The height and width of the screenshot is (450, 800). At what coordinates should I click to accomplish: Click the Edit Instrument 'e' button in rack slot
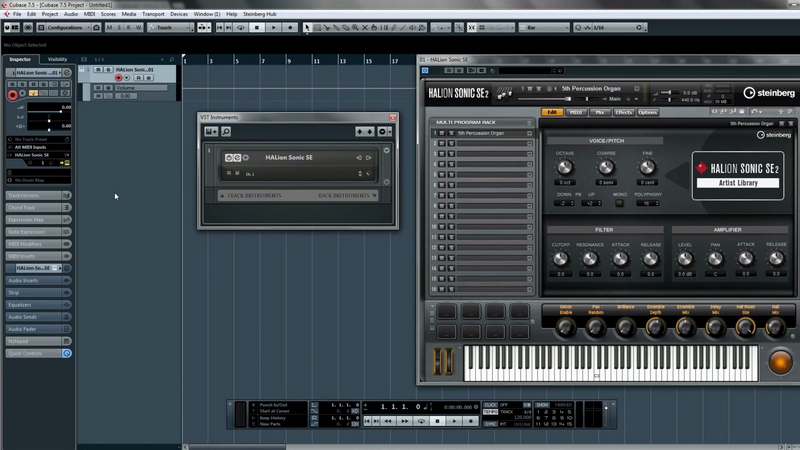point(237,158)
